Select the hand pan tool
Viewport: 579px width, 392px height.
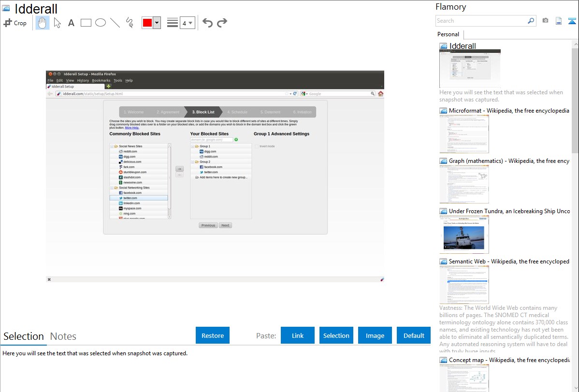(42, 23)
